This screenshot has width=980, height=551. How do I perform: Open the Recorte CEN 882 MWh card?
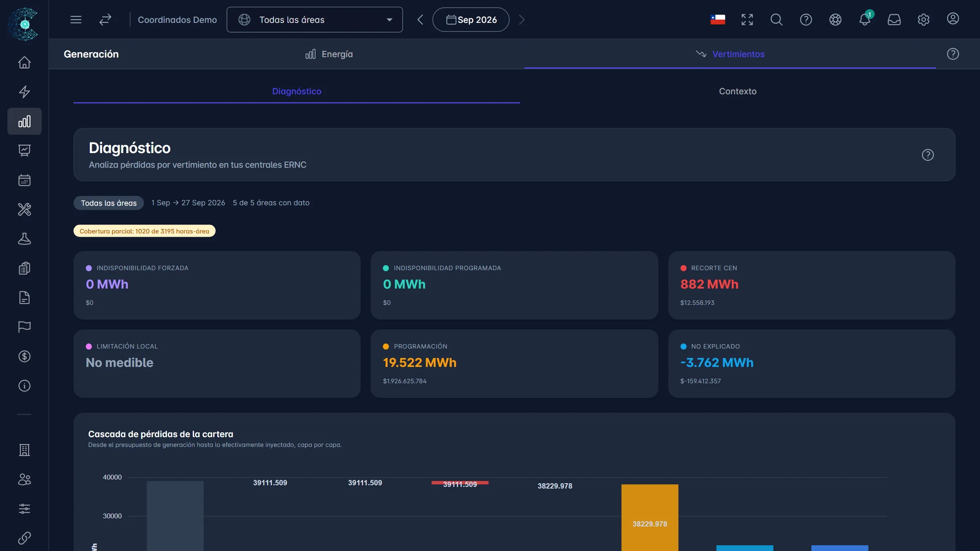point(811,285)
